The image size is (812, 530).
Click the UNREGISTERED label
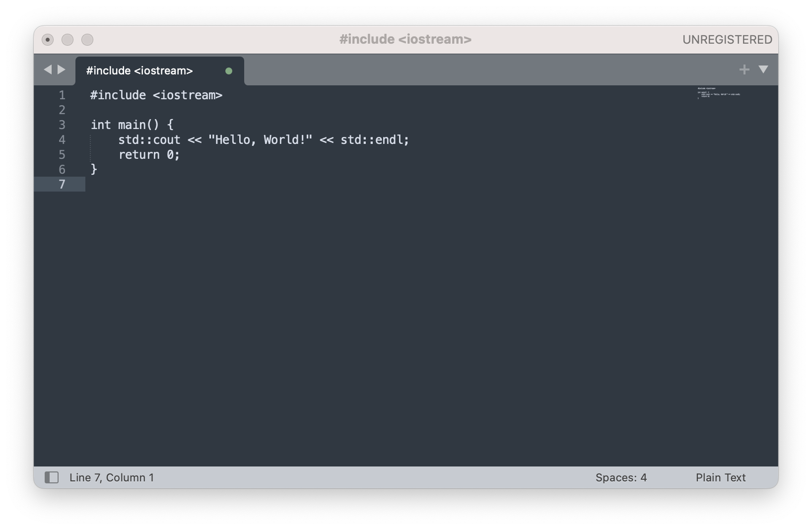tap(727, 39)
